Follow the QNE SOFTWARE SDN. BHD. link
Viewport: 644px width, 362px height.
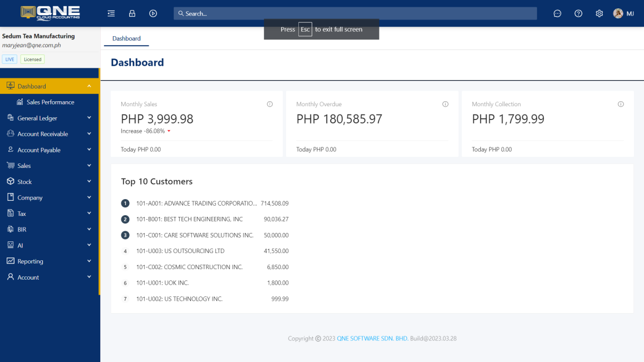click(372, 339)
